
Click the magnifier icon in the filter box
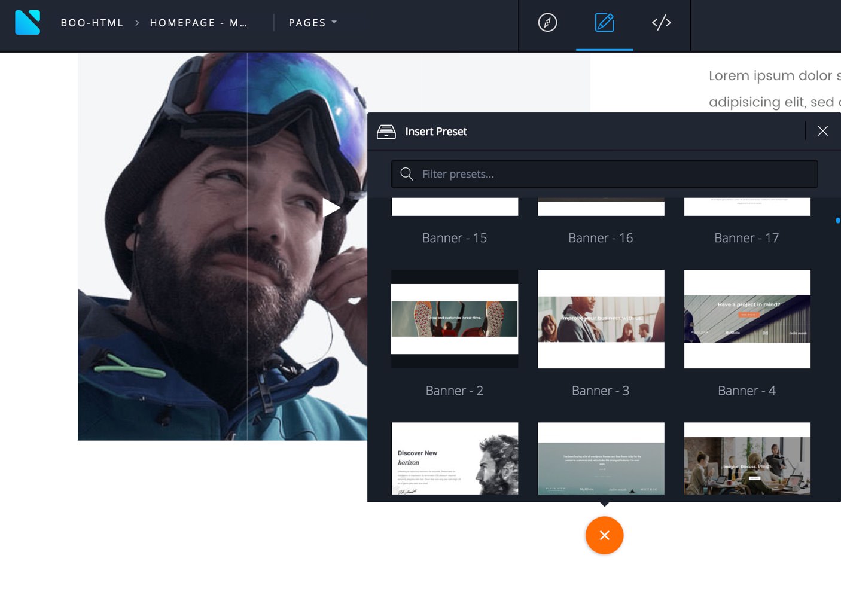pyautogui.click(x=407, y=174)
